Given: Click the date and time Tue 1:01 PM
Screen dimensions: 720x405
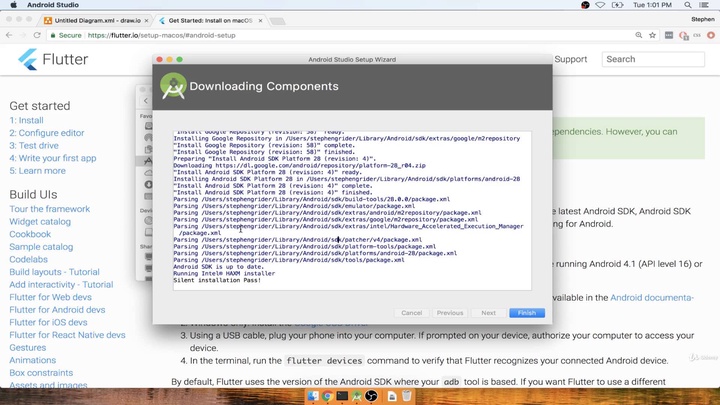Looking at the screenshot, I should pyautogui.click(x=652, y=5).
